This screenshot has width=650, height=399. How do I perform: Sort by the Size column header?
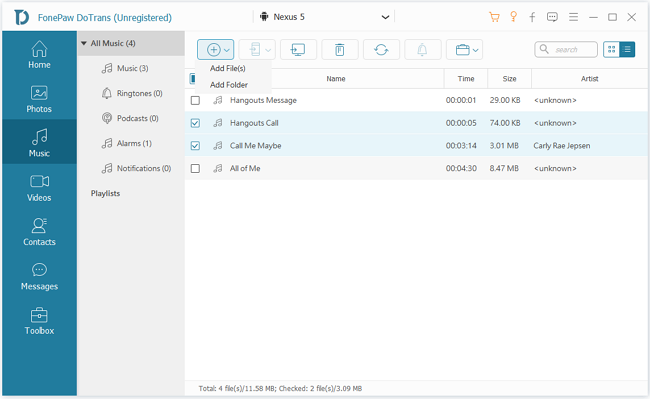pos(509,79)
